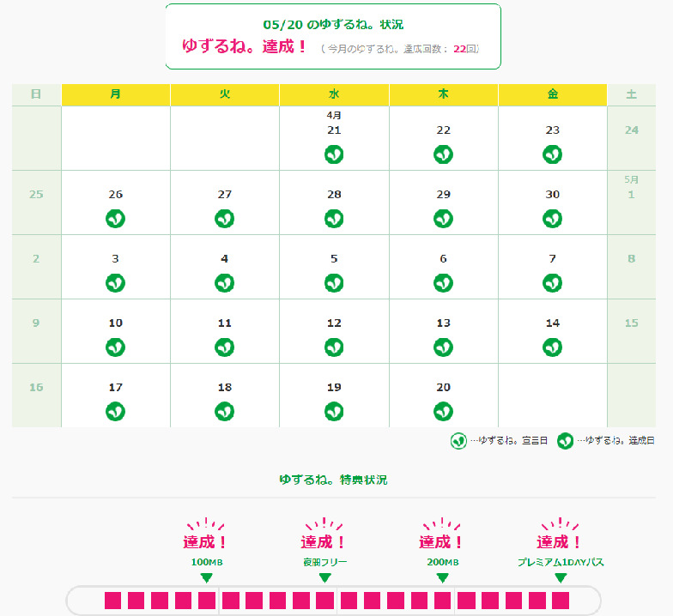This screenshot has height=616, width=673.
Task: Click the green icon under date 14
Action: tap(553, 347)
